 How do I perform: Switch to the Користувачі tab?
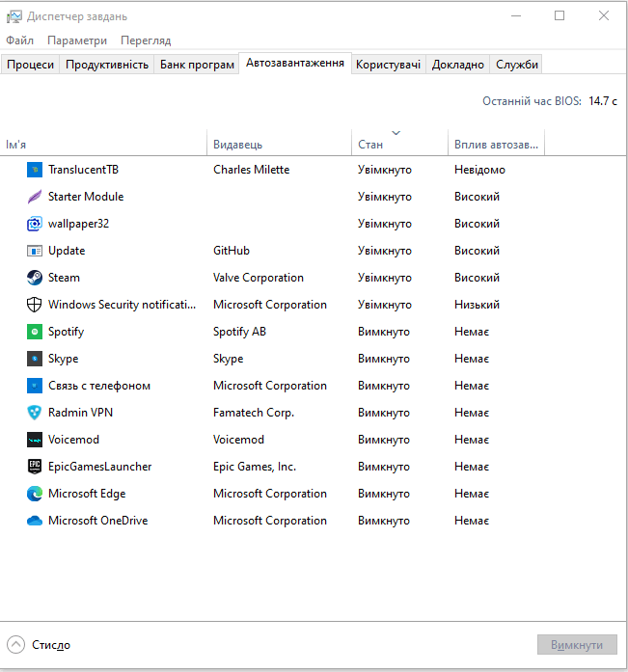point(388,65)
